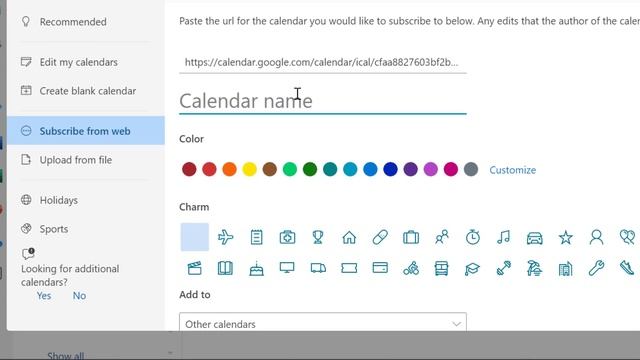Pick the gray color swatch
The image size is (640, 360).
coord(471,169)
